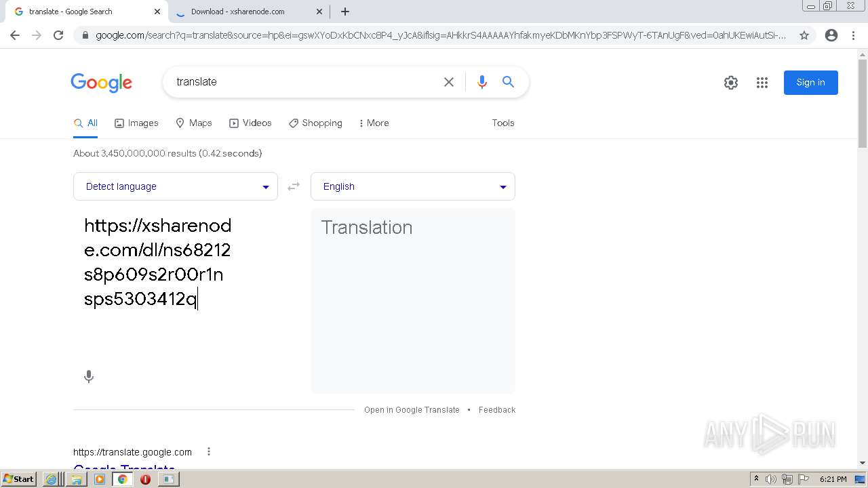Switch to Maps tab

pos(193,123)
